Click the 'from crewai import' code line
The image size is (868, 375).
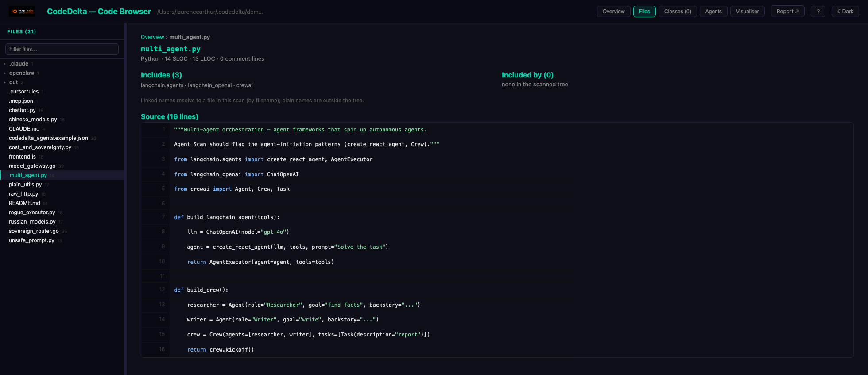pos(232,189)
